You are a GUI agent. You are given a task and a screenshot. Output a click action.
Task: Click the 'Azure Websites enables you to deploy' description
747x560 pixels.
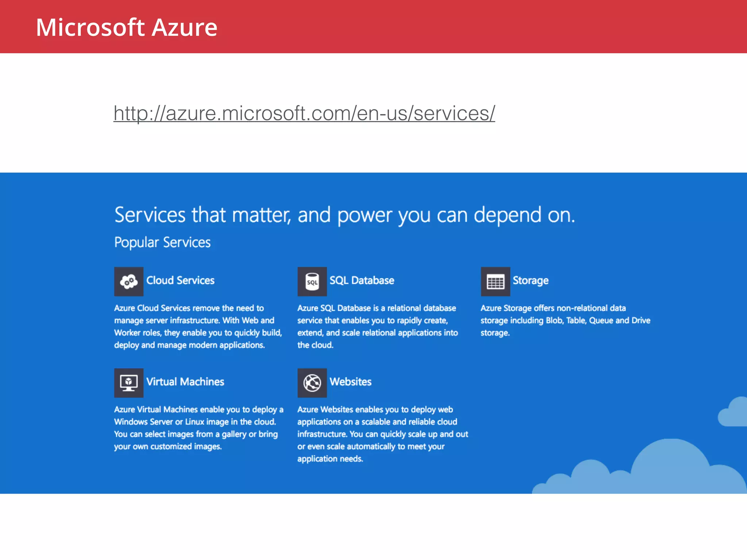pos(383,434)
